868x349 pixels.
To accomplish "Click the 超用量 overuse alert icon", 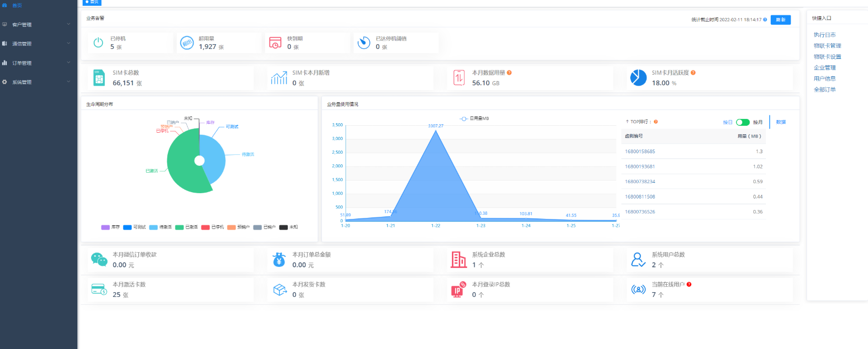I will [187, 43].
